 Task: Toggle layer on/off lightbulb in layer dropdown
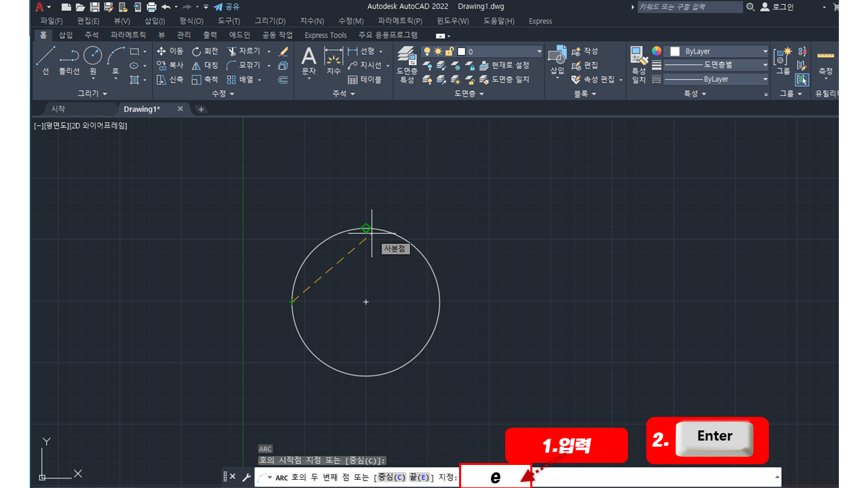(427, 52)
